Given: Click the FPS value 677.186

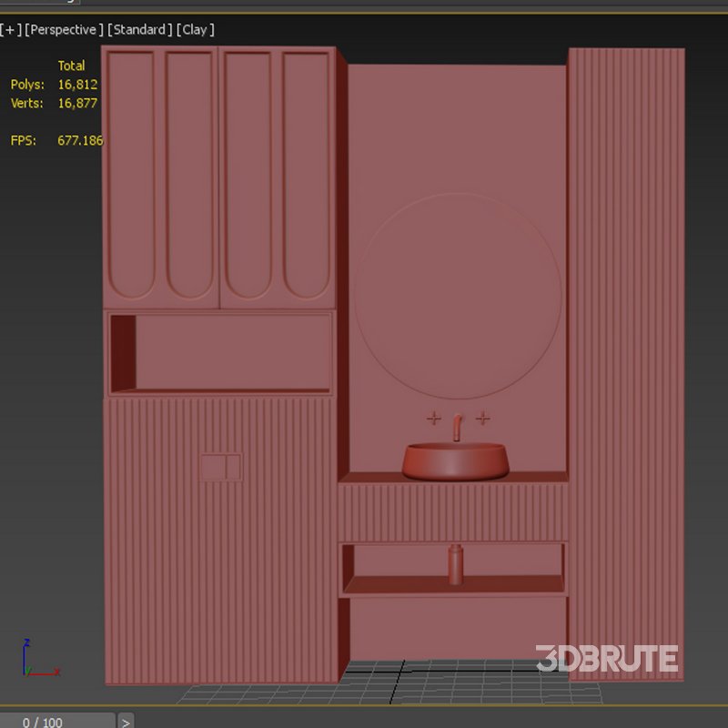Looking at the screenshot, I should click(80, 141).
